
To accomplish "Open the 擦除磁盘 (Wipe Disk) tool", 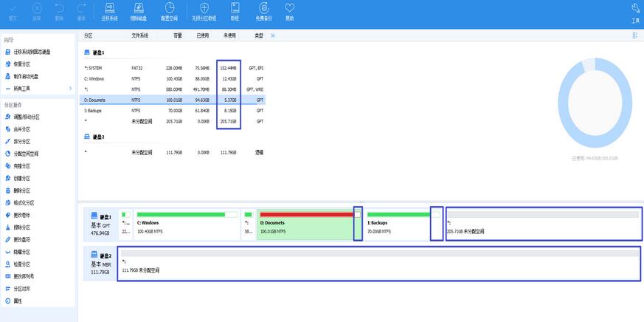I will click(x=138, y=11).
